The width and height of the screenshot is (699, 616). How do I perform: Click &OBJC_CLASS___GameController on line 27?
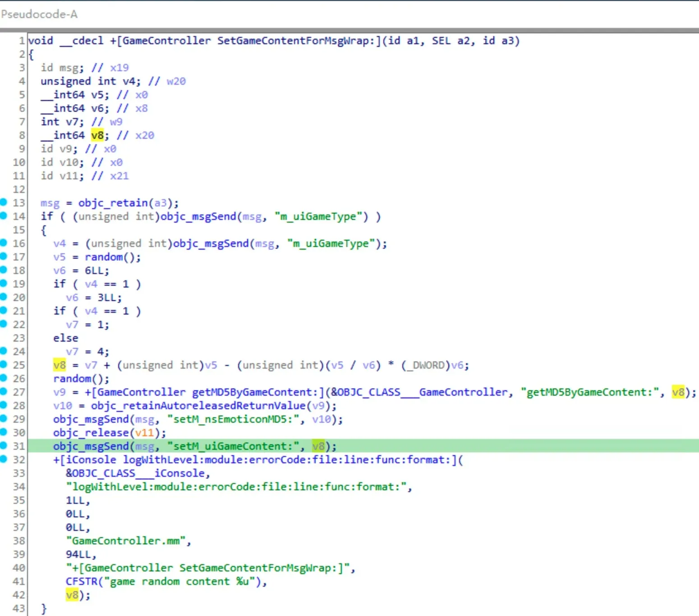point(419,392)
